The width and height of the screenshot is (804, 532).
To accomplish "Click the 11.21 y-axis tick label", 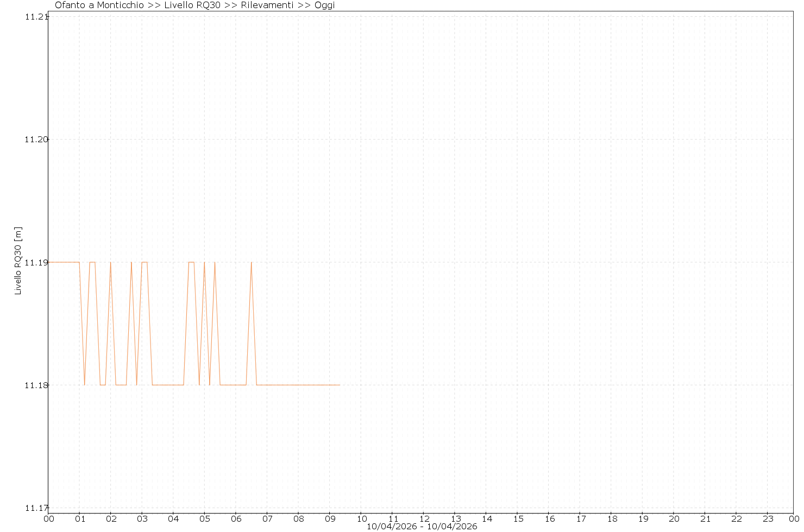I will [36, 17].
